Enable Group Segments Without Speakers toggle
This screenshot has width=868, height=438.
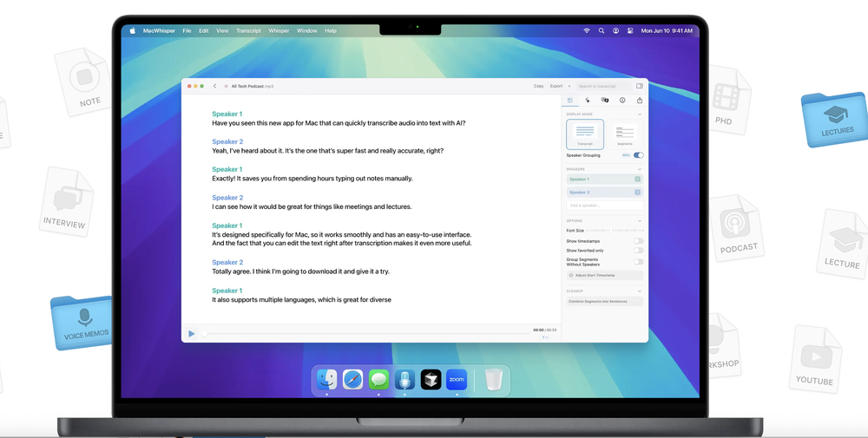(x=638, y=262)
